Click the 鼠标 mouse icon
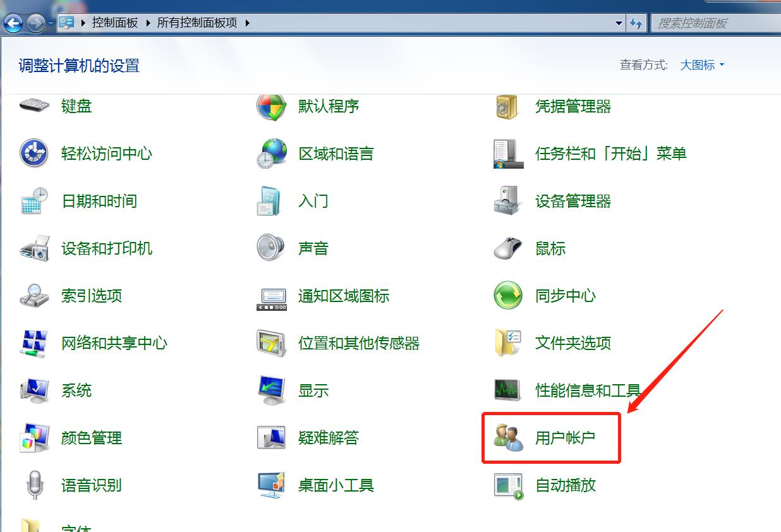 pyautogui.click(x=508, y=248)
